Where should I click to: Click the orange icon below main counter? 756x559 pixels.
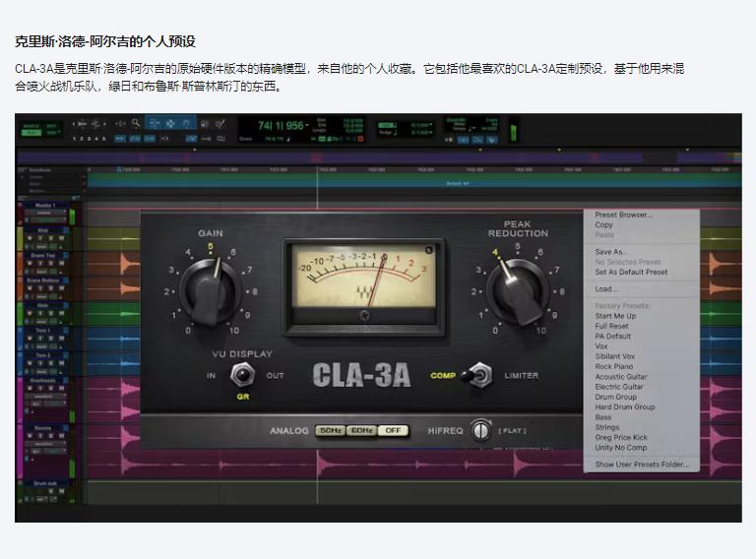point(360,139)
